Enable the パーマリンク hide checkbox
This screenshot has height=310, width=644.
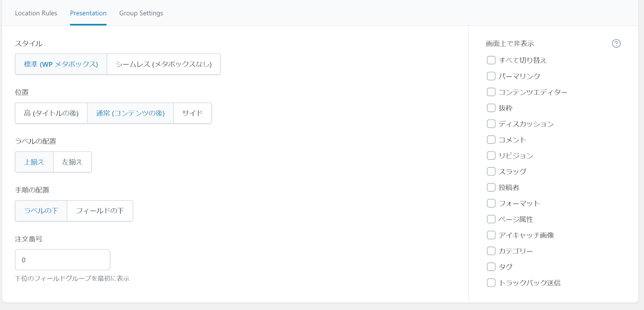click(491, 76)
